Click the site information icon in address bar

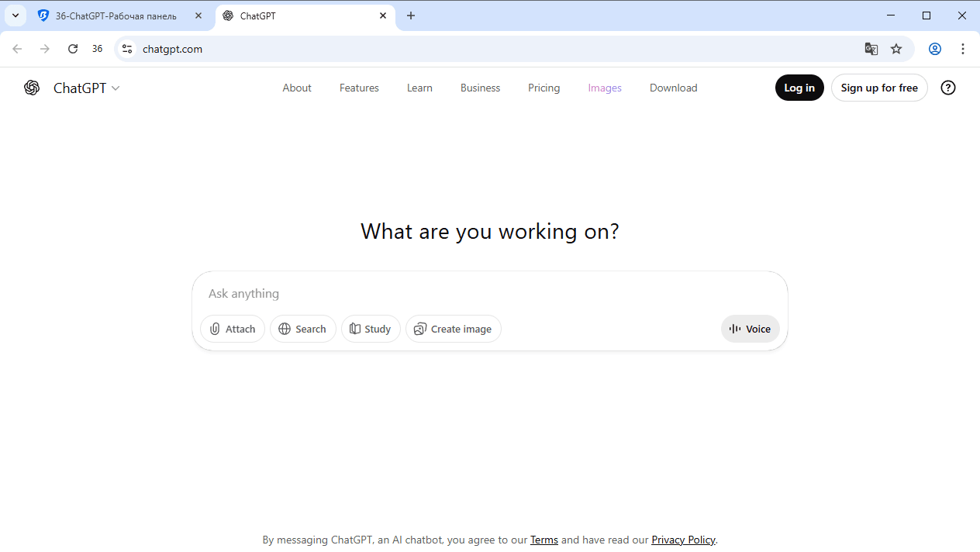127,49
